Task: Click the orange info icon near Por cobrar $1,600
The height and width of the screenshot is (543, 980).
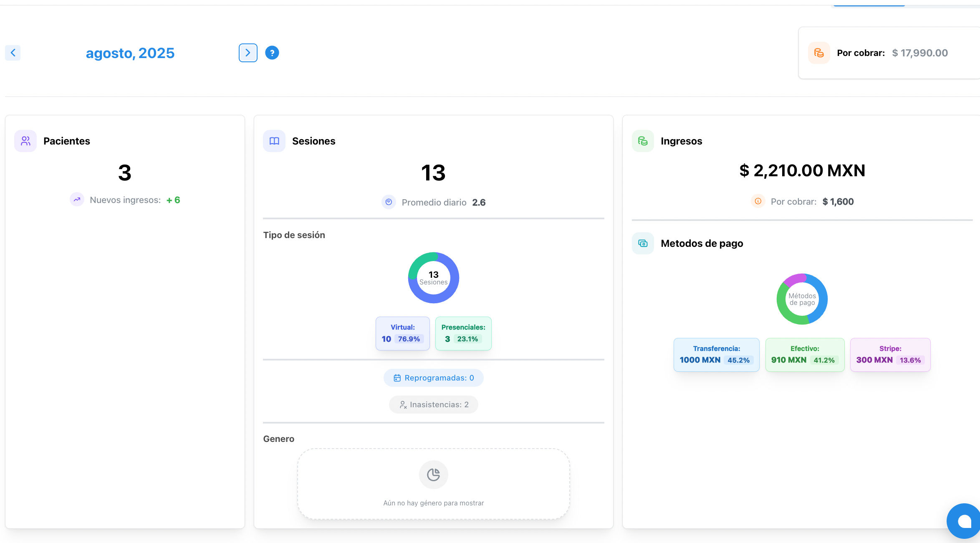Action: 758,201
